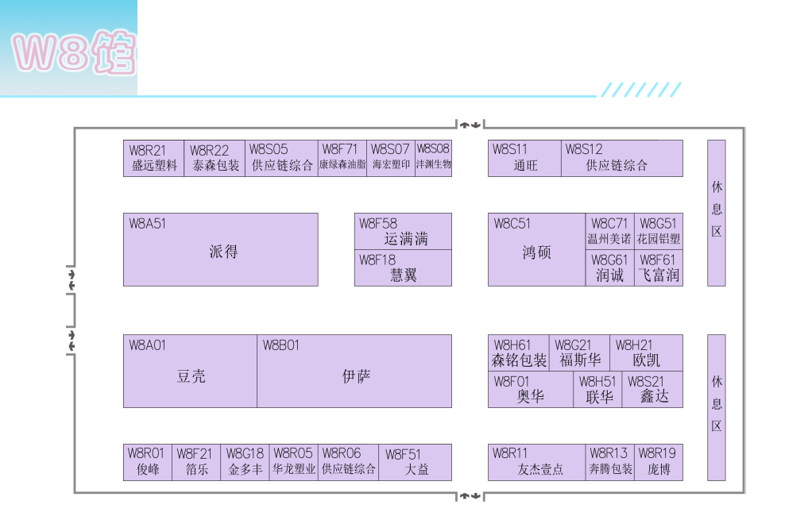This screenshot has width=812, height=516.
Task: Select the upper 休息区 rest area
Action: click(716, 213)
